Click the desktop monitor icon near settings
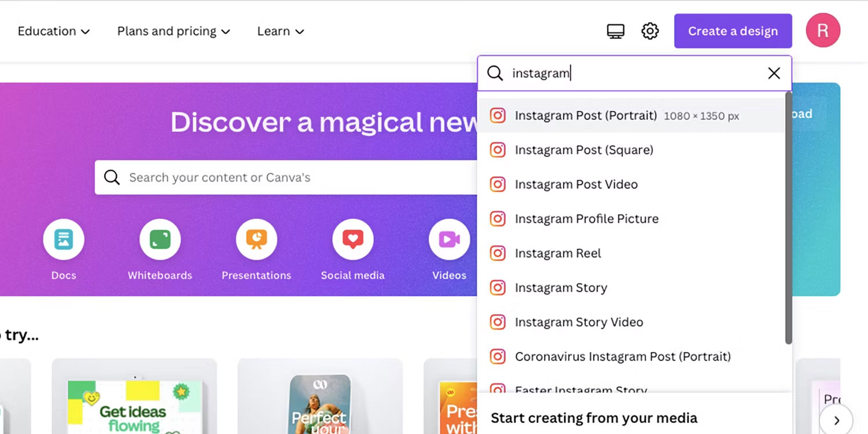868x434 pixels. [x=615, y=31]
